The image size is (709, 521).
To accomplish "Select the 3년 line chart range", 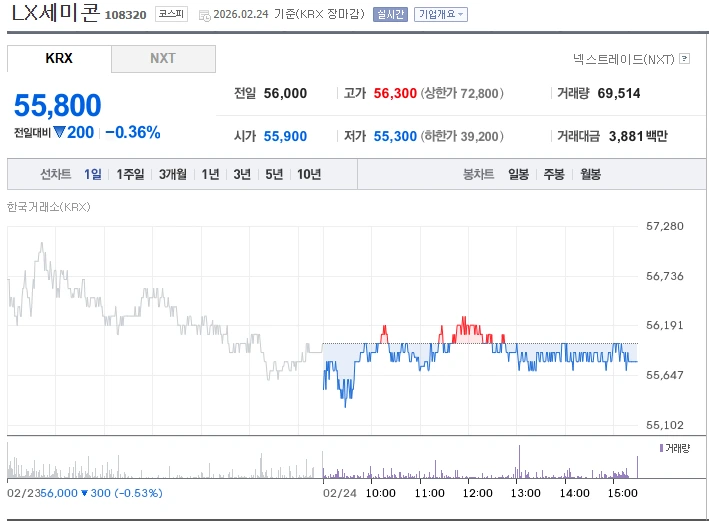I will 242,174.
